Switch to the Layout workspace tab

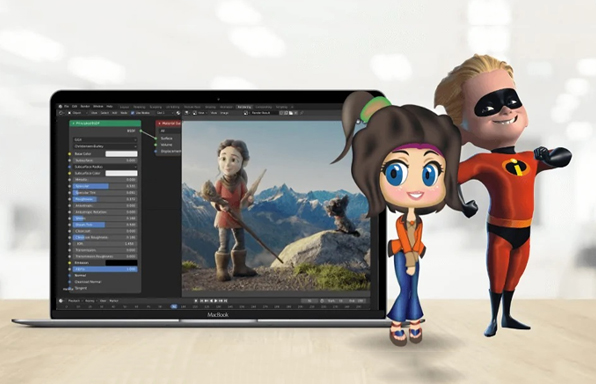(125, 107)
